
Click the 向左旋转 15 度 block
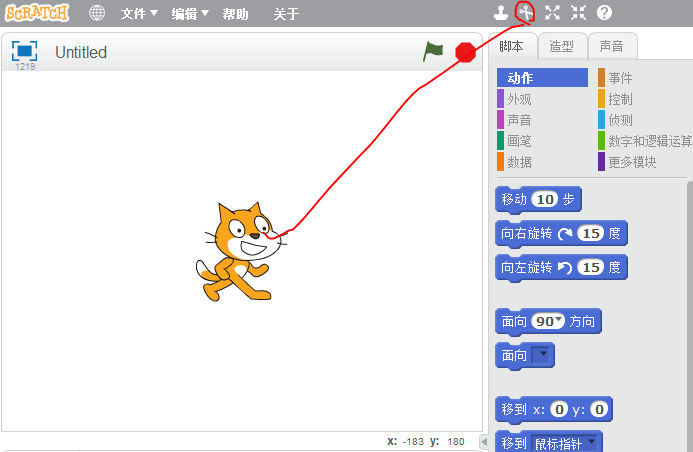click(561, 268)
